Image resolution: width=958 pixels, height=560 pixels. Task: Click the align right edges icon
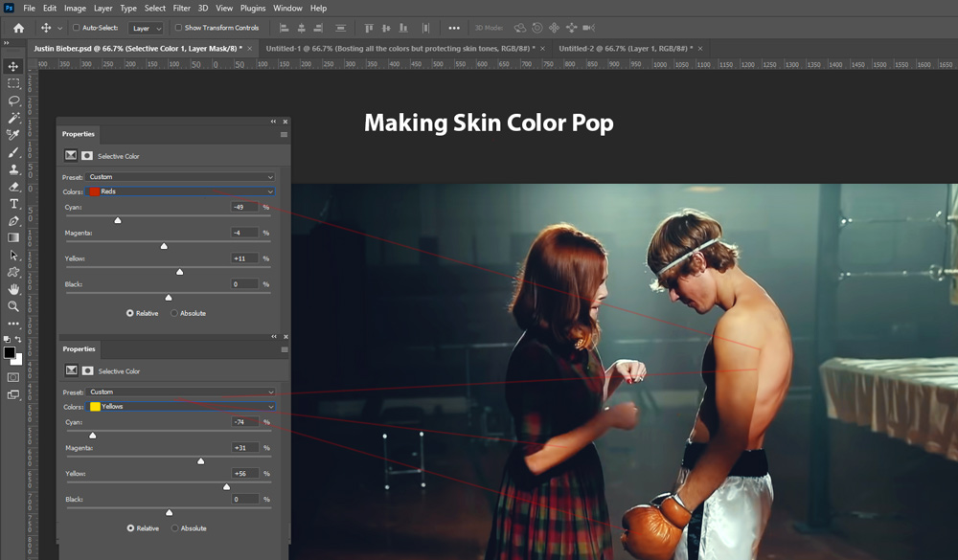(x=318, y=28)
